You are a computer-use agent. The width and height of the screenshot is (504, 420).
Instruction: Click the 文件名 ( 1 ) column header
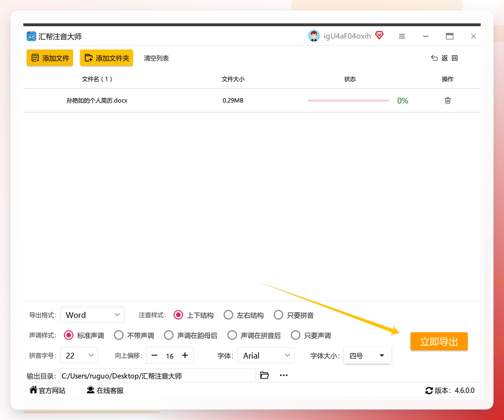(x=97, y=79)
